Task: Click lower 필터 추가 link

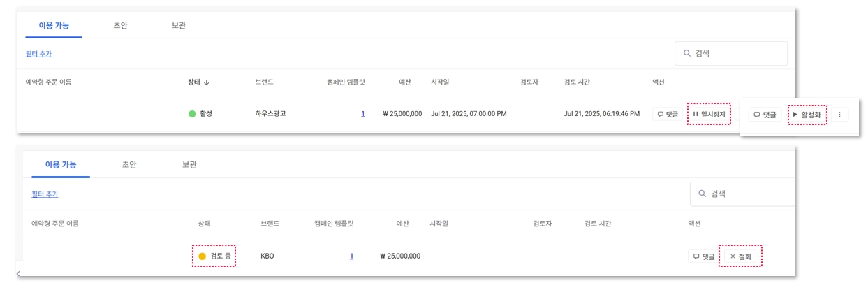Action: coord(45,194)
